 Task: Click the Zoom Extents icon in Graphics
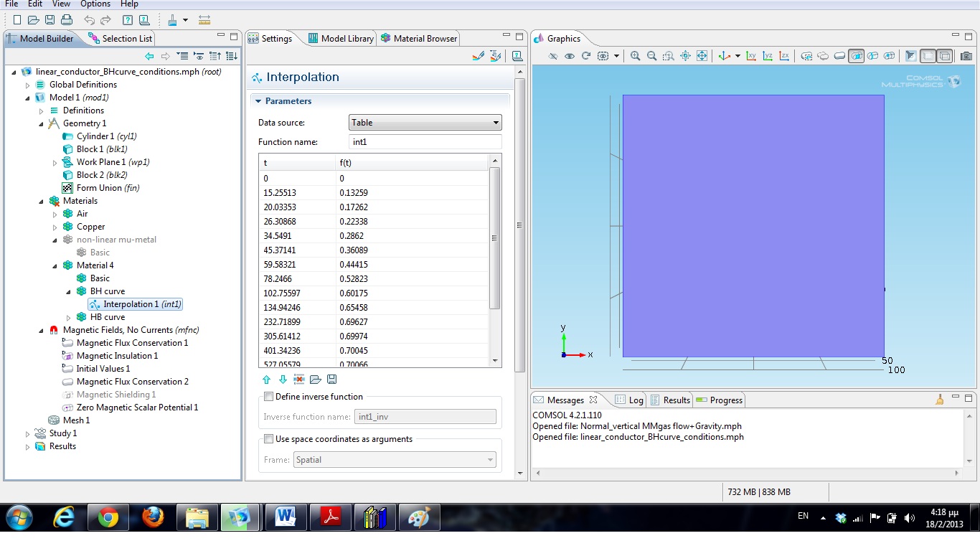pos(702,56)
